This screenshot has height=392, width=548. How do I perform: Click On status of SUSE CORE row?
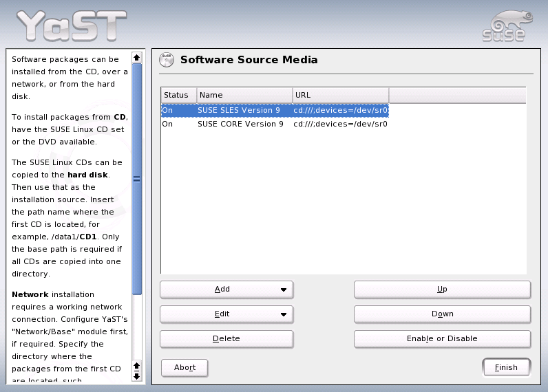168,124
